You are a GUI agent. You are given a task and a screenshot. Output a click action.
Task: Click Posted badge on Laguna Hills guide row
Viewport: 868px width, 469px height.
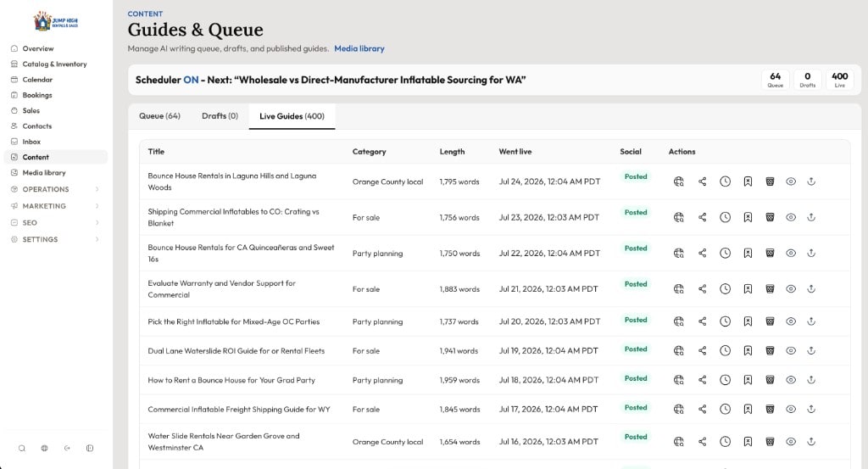pyautogui.click(x=636, y=176)
